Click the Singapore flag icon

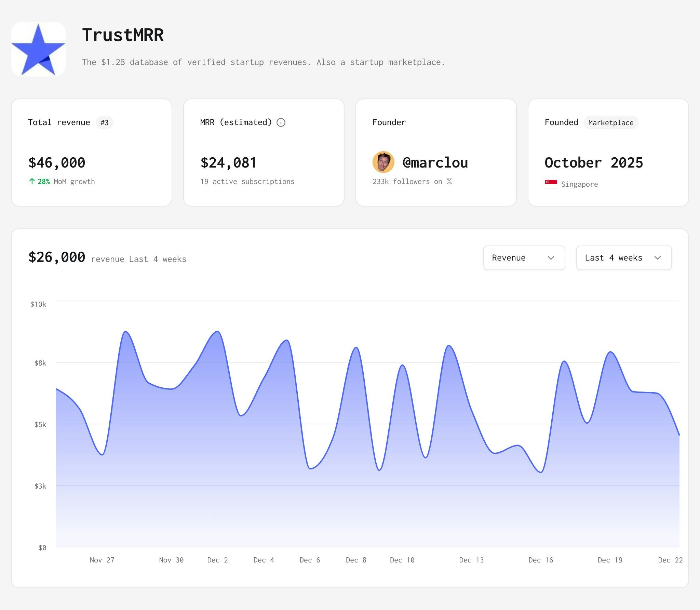click(551, 184)
